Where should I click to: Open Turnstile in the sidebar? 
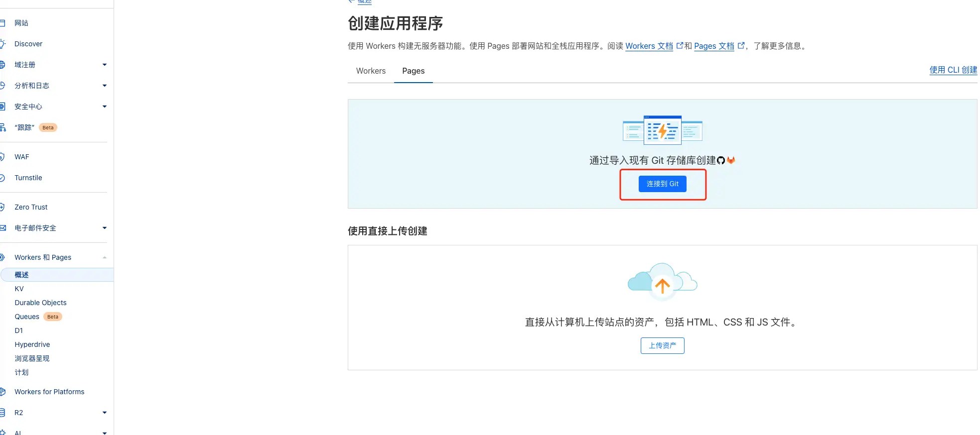pos(28,178)
